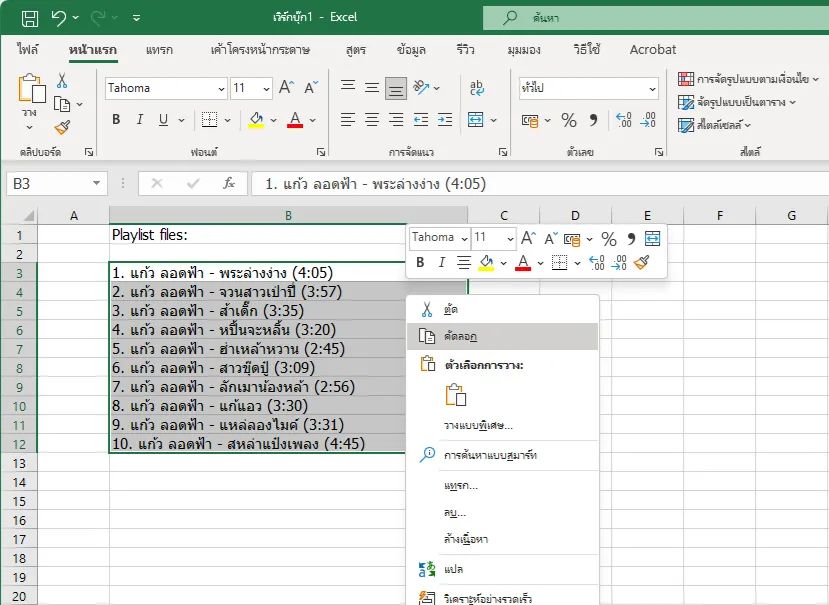Open number format dropdown showing ทั่วไป
This screenshot has height=605, width=829.
pyautogui.click(x=652, y=88)
